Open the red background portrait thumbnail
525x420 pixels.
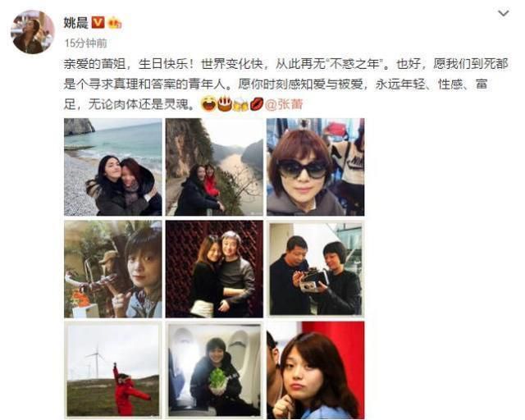[315, 370]
